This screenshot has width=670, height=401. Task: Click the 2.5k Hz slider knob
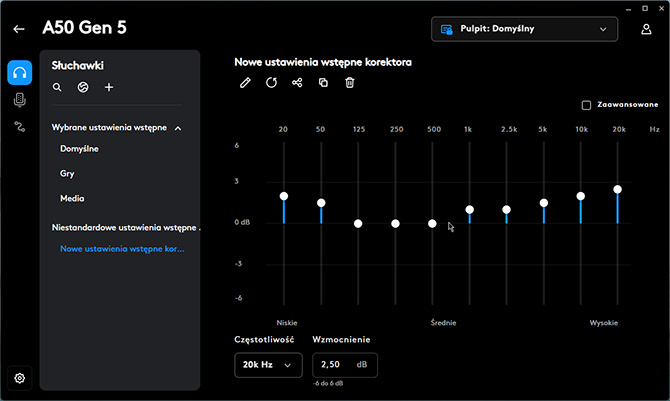pos(506,209)
